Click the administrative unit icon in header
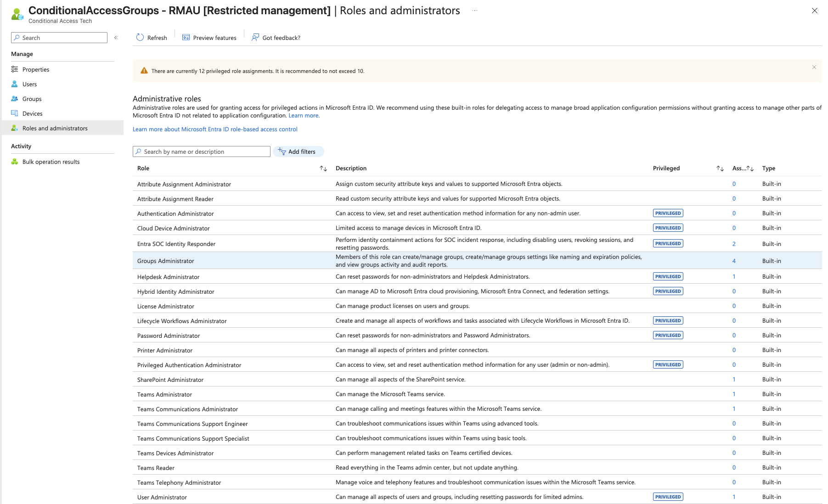 (x=17, y=14)
